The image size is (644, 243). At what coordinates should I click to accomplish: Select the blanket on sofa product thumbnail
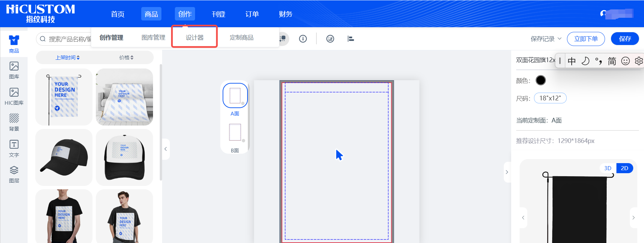124,97
